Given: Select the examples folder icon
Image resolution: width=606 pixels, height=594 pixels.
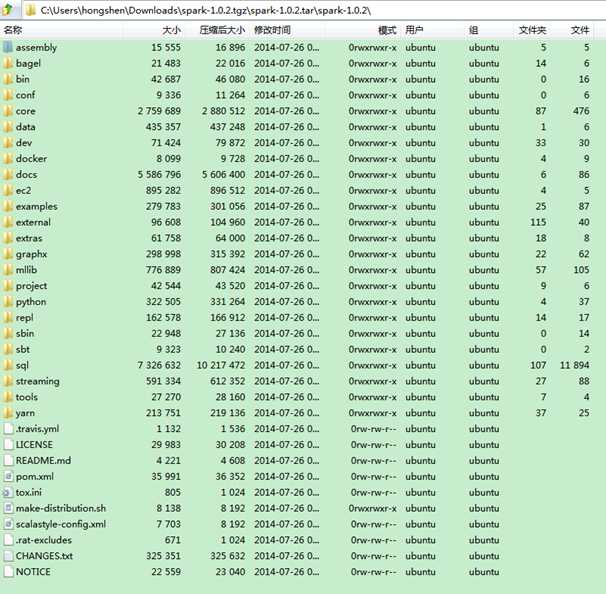Looking at the screenshot, I should 8,206.
